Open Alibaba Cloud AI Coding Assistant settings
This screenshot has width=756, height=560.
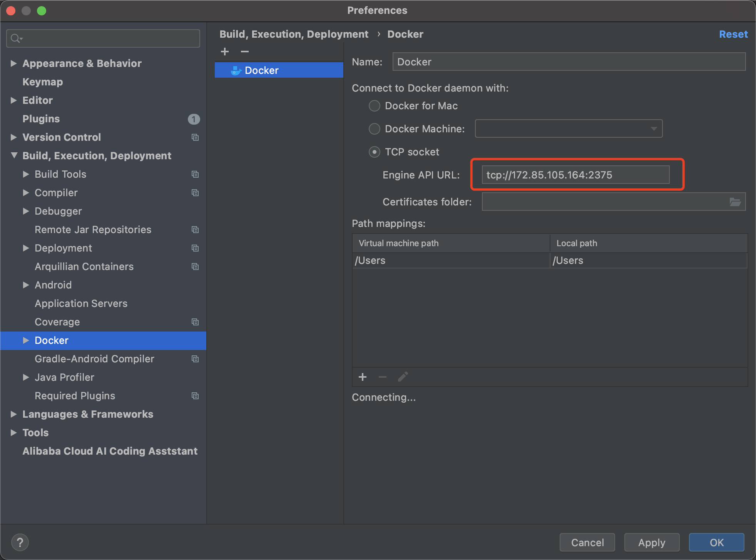click(110, 451)
